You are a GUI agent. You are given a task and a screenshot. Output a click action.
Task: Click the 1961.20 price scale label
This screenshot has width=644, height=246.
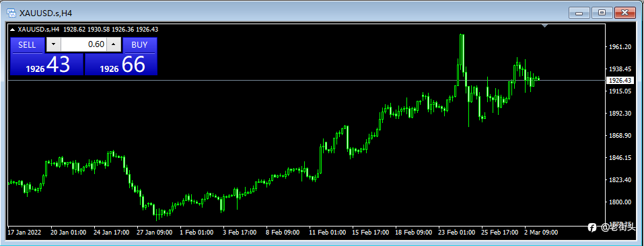point(620,47)
